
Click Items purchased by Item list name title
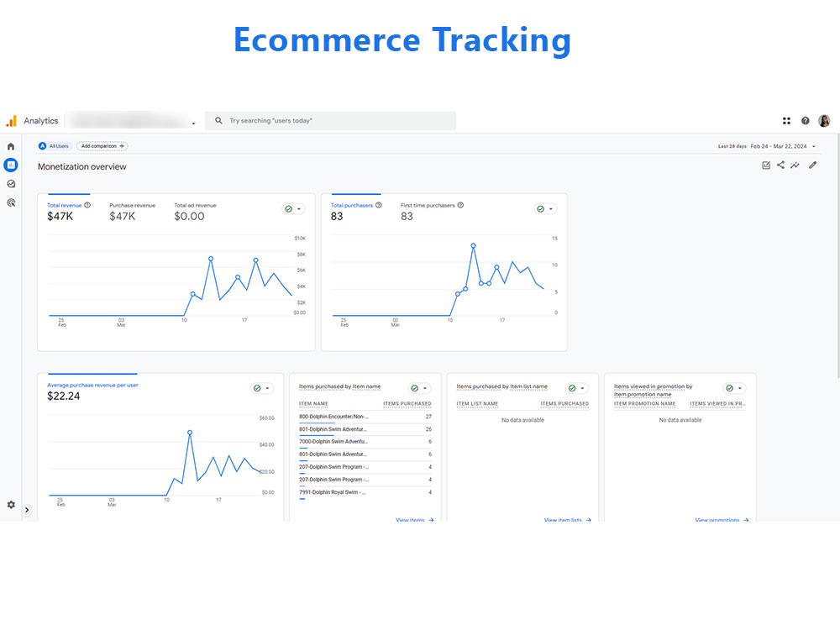point(502,386)
